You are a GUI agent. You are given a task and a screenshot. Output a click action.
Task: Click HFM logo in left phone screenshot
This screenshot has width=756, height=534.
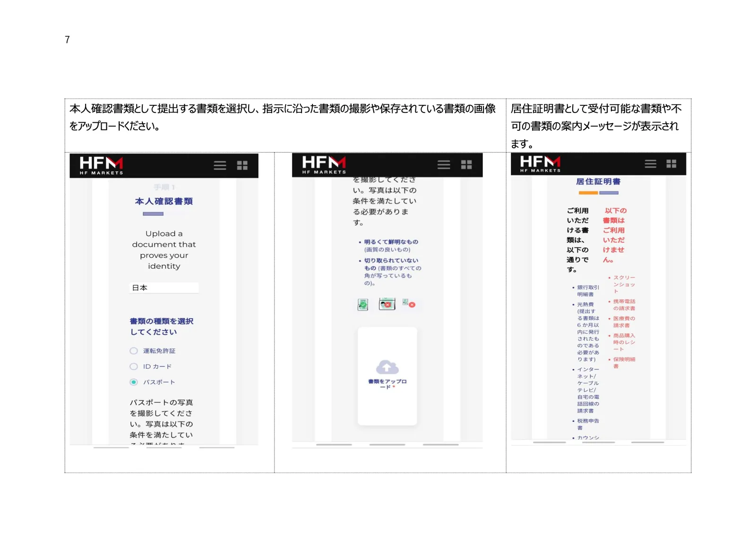101,165
